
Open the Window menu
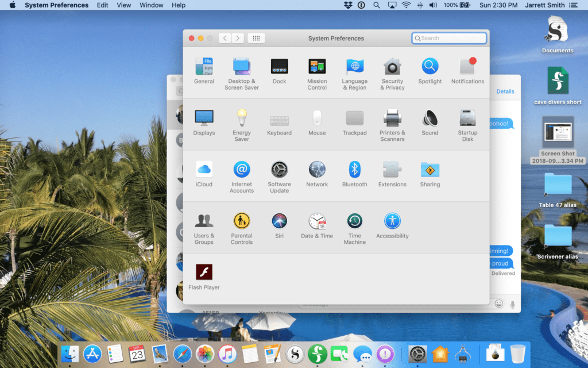click(x=152, y=5)
